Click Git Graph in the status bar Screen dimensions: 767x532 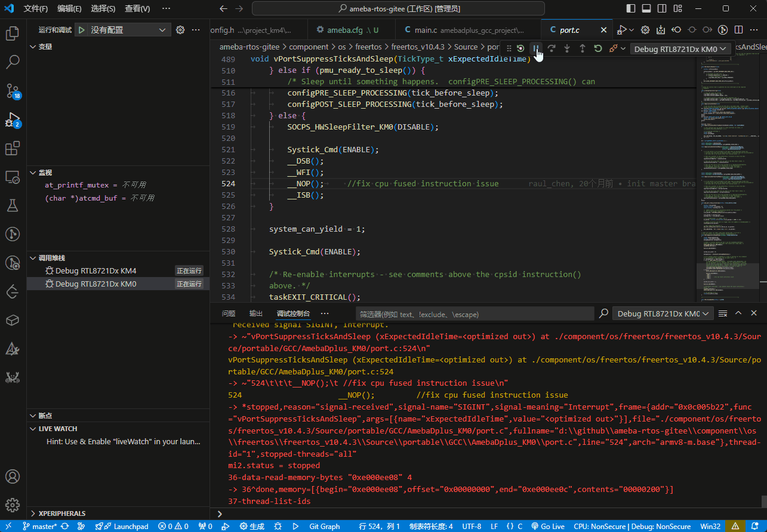[324, 527]
